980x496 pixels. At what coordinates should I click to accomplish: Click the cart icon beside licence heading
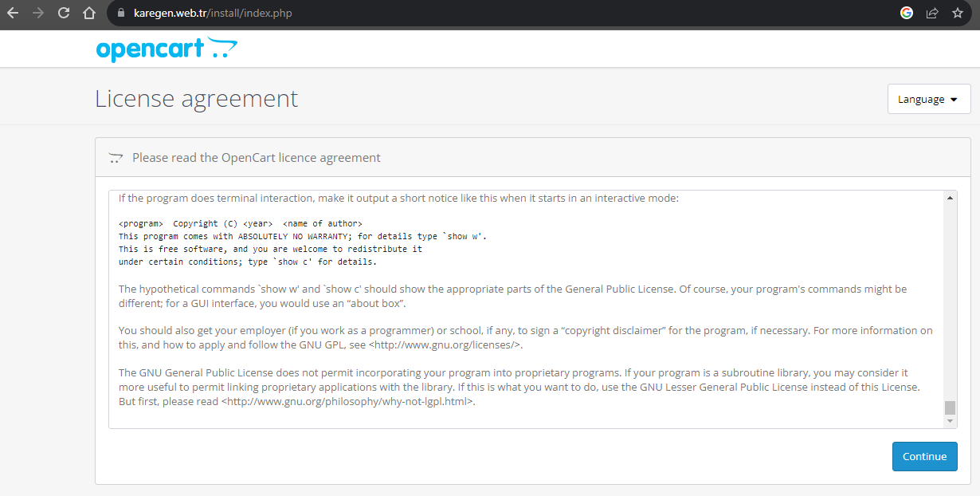(116, 158)
